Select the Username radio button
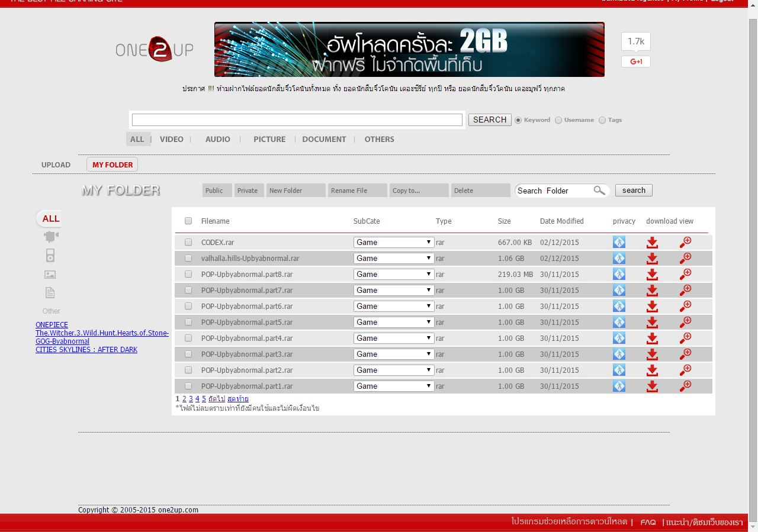 pos(558,120)
